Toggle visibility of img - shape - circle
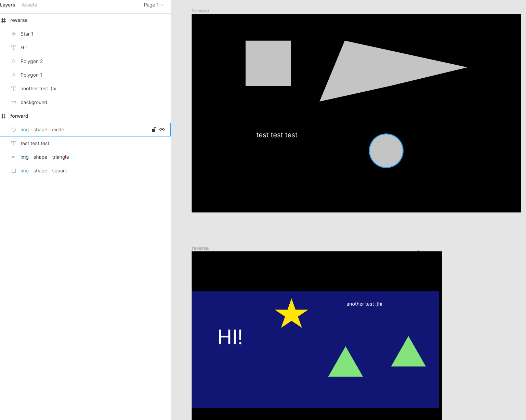 [x=162, y=130]
